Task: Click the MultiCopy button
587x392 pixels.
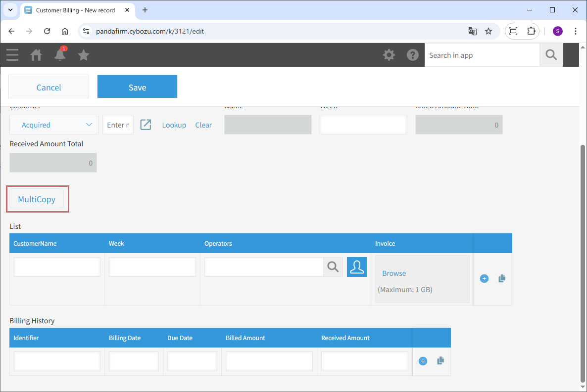Action: point(37,199)
